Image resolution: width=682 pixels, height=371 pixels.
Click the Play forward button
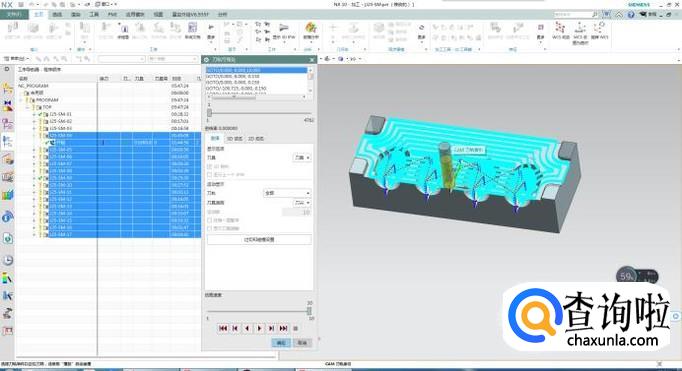pos(259,328)
